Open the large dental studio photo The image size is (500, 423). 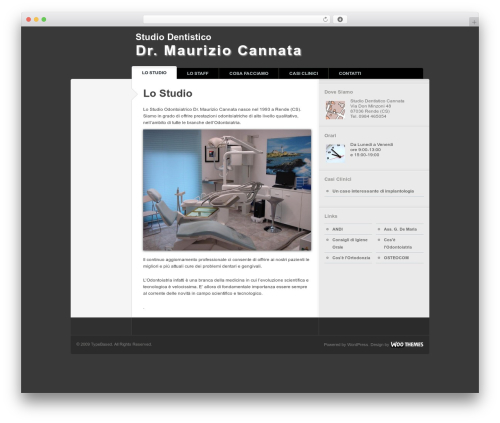(227, 190)
